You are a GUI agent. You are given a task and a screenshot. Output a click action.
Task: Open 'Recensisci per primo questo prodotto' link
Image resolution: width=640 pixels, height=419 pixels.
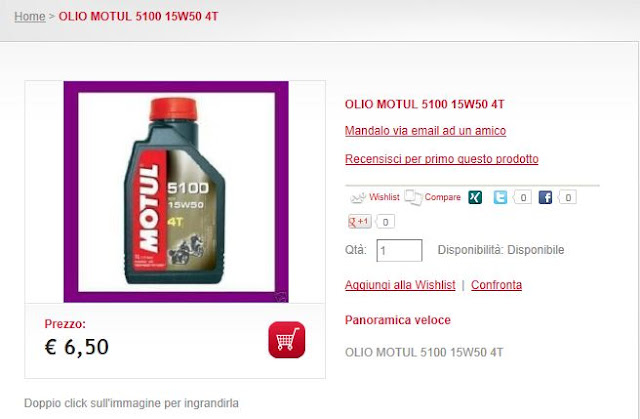click(442, 159)
